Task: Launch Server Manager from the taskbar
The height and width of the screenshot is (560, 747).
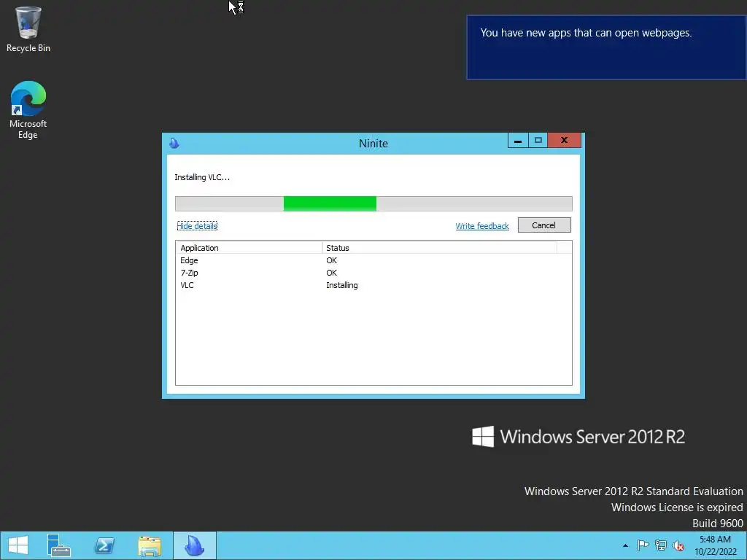Action: tap(59, 545)
